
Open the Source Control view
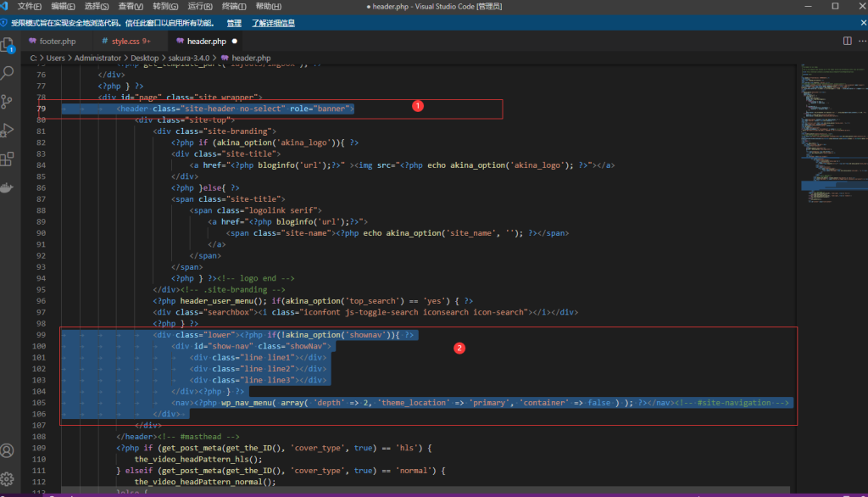(x=8, y=102)
